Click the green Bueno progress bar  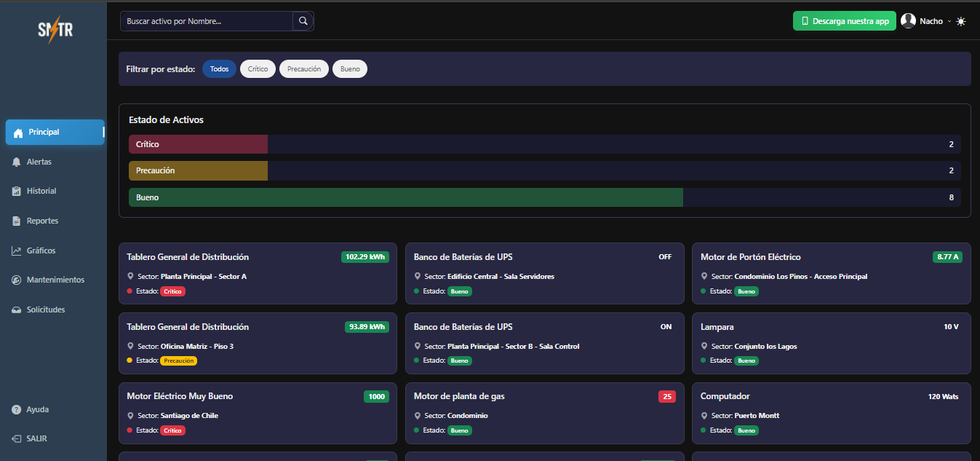(x=405, y=197)
